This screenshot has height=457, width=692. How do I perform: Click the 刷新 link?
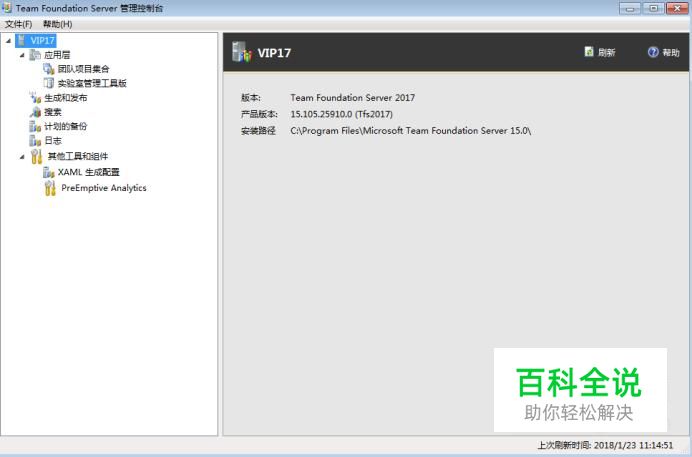coord(606,52)
